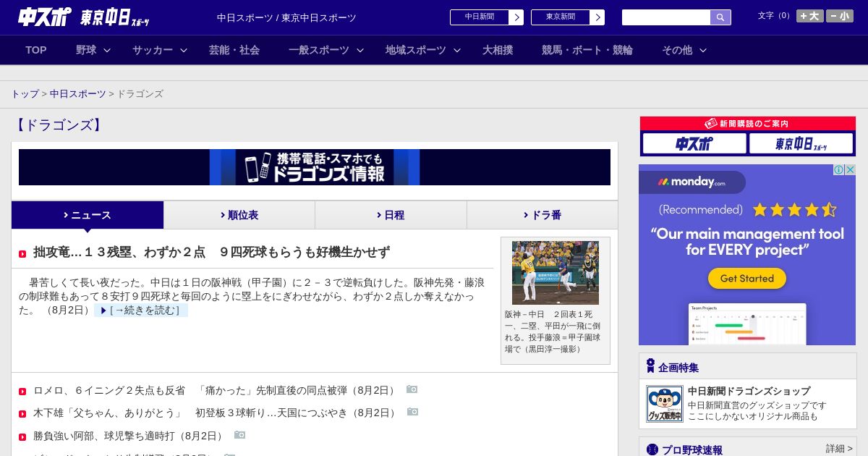Viewport: 868px width, 456px height.
Task: Click the camera icon beside the ロメロ article
Action: click(x=412, y=389)
